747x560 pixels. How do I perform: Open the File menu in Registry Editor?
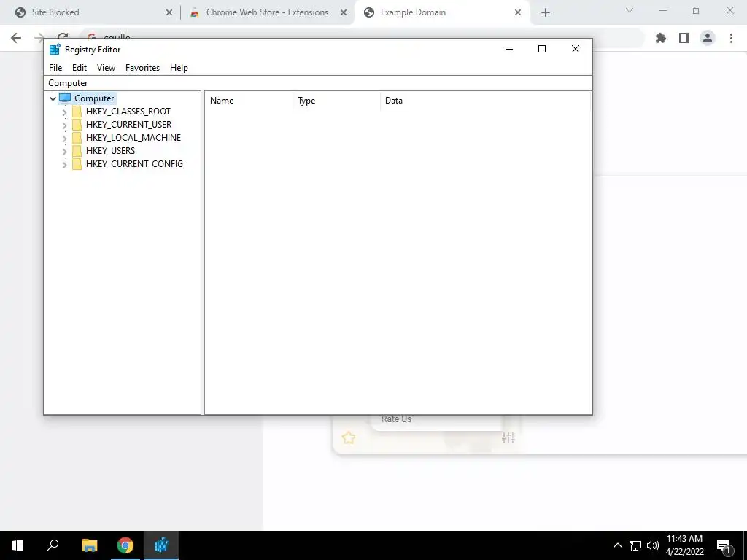pyautogui.click(x=55, y=68)
